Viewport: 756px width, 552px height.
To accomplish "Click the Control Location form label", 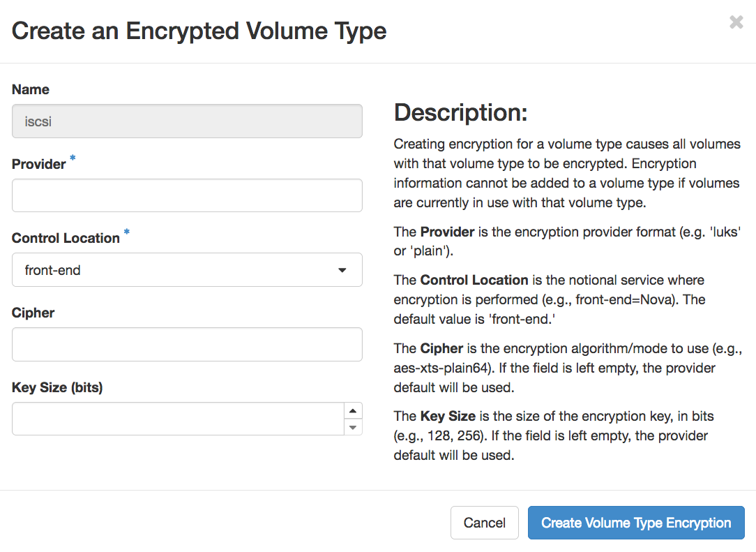I will point(66,238).
